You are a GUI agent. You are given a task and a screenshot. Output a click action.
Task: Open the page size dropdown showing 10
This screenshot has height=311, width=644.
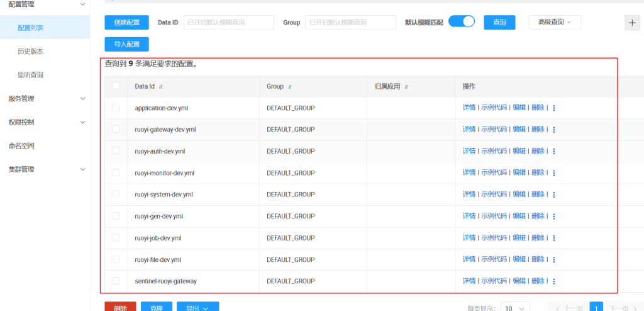pyautogui.click(x=515, y=308)
